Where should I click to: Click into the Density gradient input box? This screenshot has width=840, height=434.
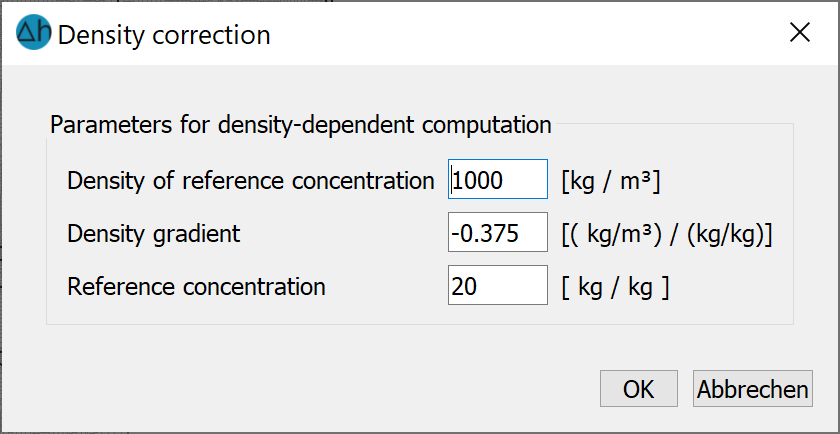[498, 232]
